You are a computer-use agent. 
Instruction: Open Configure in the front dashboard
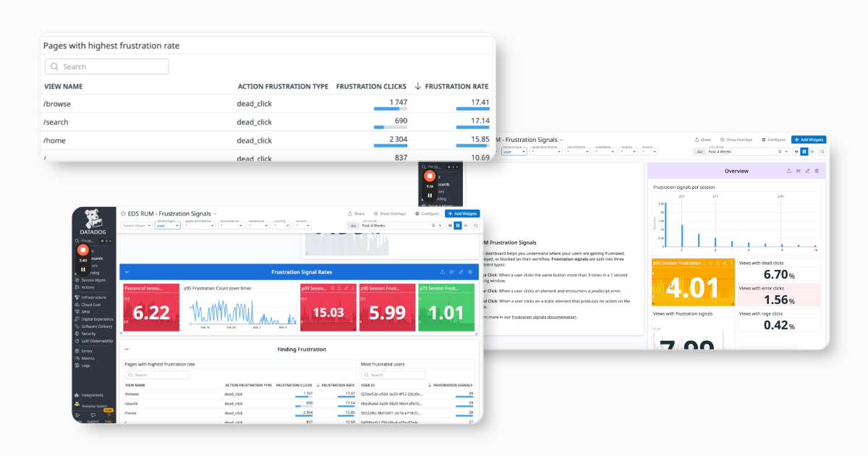click(x=426, y=214)
